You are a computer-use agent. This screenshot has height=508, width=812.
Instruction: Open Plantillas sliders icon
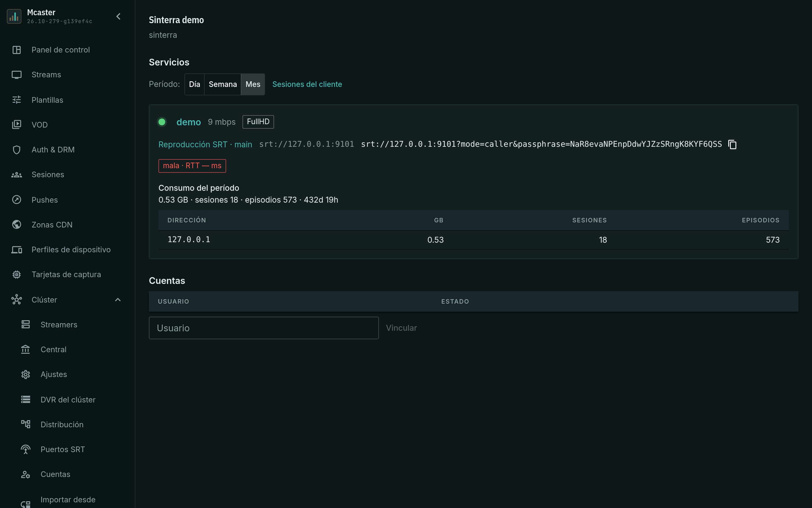click(x=16, y=100)
